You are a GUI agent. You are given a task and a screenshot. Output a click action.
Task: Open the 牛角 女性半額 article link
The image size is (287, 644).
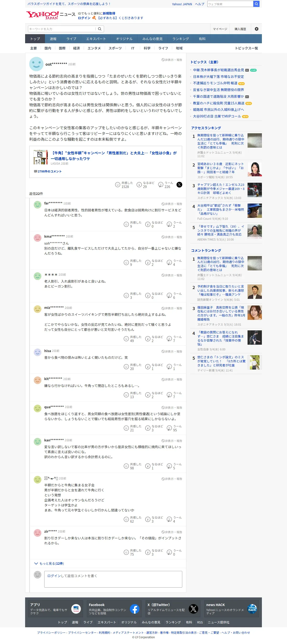point(114,156)
